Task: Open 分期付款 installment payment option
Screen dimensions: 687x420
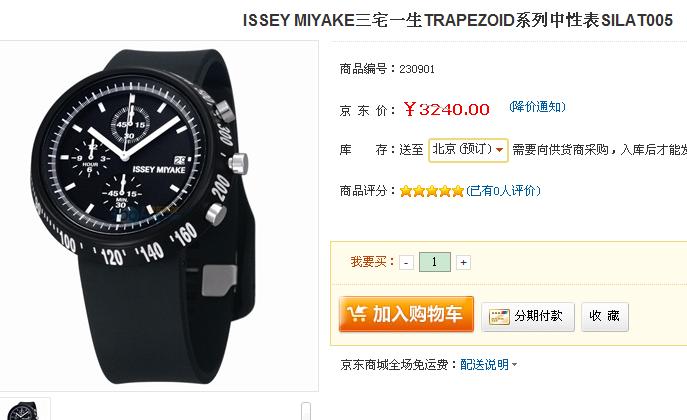Action: click(x=528, y=317)
